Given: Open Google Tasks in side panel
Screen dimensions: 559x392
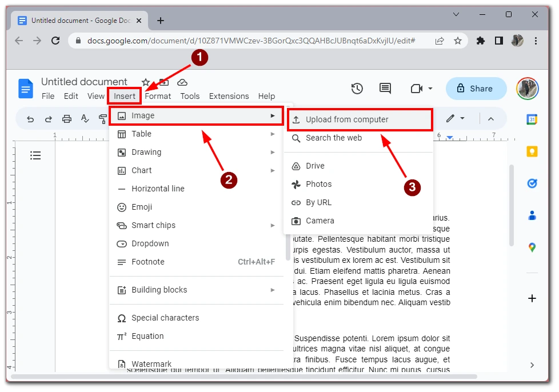Looking at the screenshot, I should [532, 183].
